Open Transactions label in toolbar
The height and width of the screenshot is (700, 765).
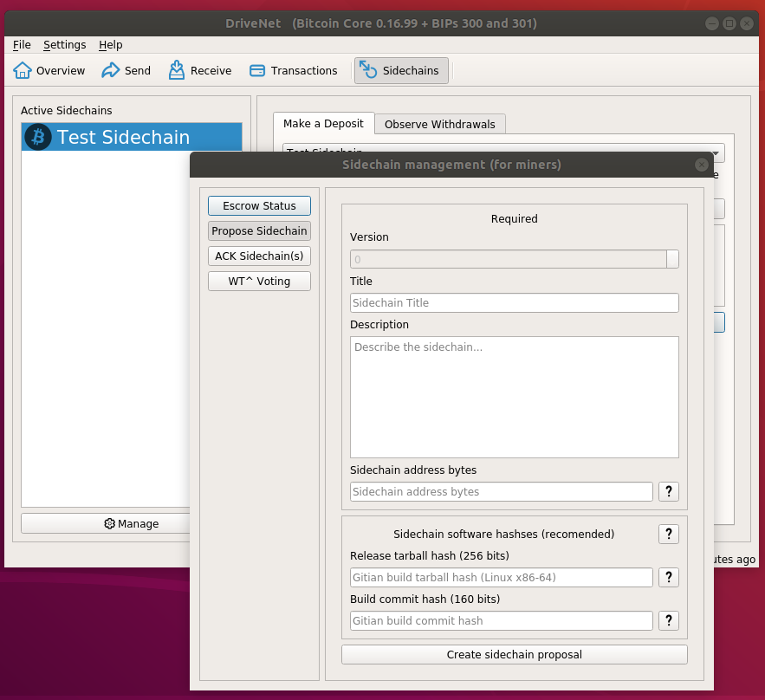pyautogui.click(x=304, y=71)
